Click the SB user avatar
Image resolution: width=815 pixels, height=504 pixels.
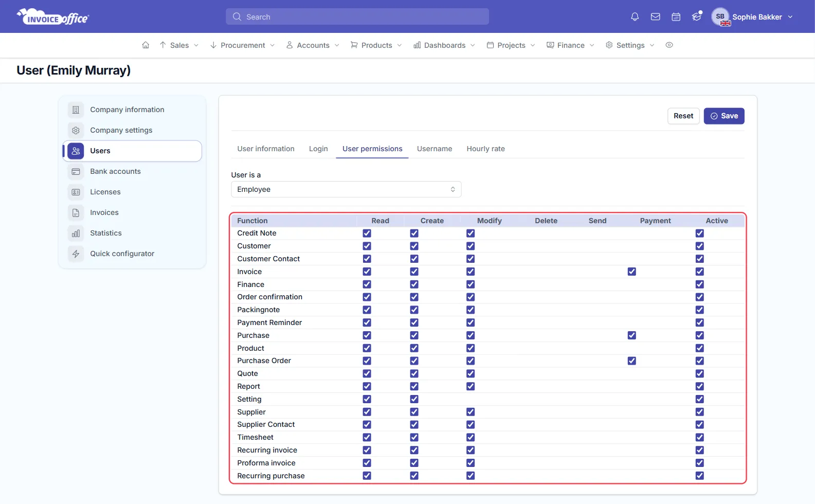[720, 16]
